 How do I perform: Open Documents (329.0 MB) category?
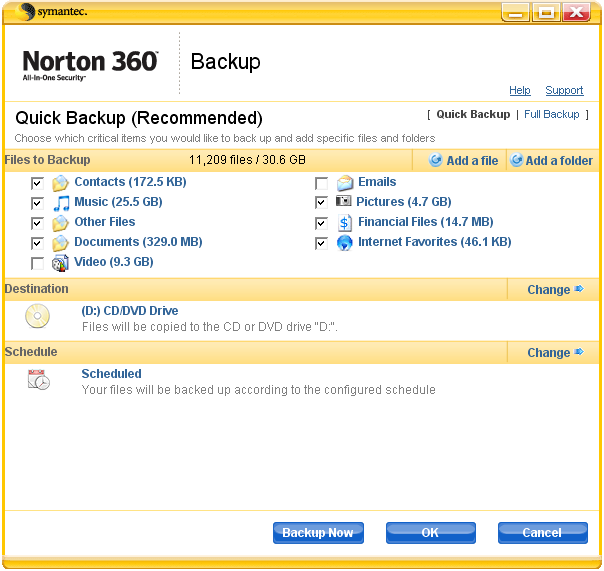[138, 242]
